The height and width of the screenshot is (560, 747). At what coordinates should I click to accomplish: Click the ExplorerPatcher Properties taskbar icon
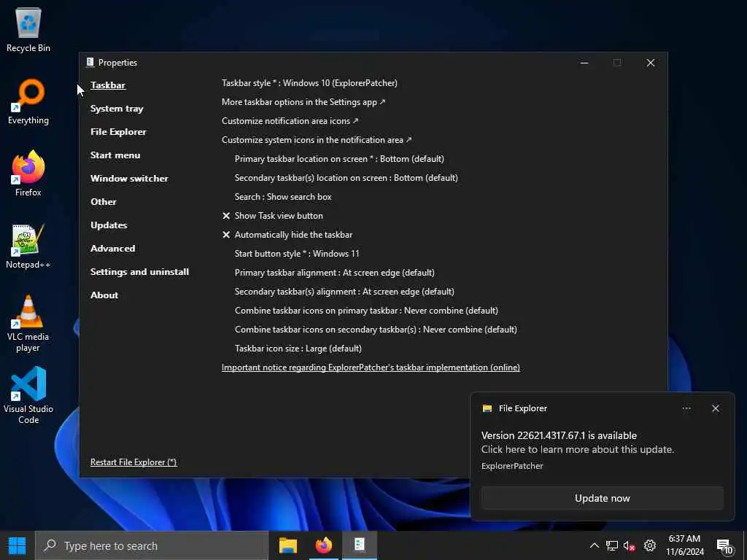pos(359,545)
